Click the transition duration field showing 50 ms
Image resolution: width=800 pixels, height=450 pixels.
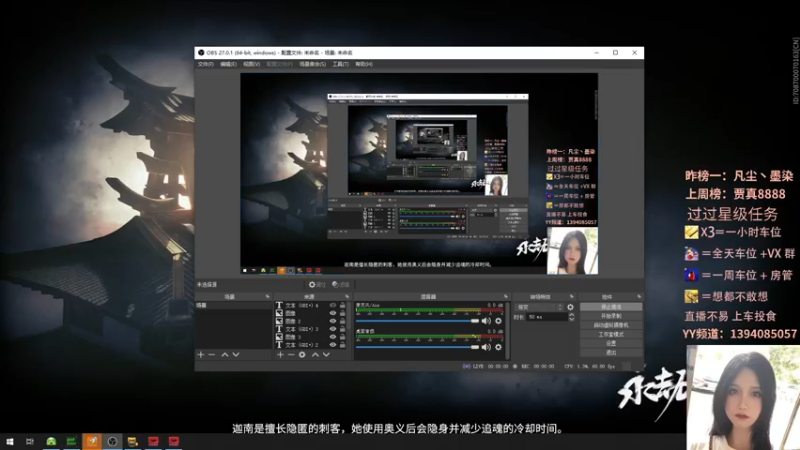point(546,317)
